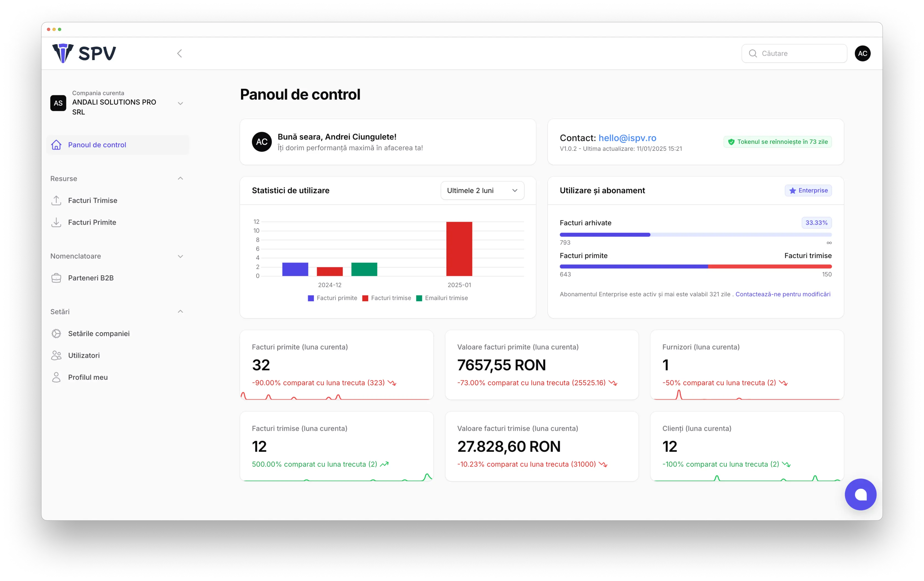Click the down-trend arrow in Clienți card
This screenshot has width=924, height=581.
tap(786, 464)
